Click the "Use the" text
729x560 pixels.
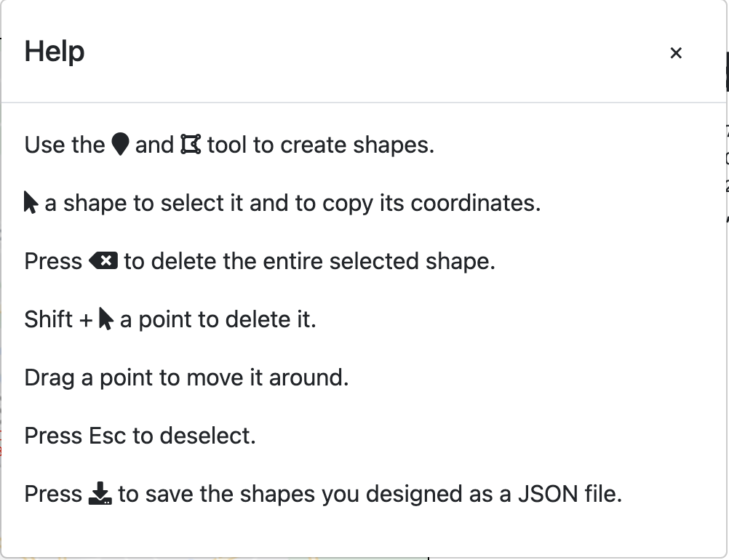click(x=65, y=145)
